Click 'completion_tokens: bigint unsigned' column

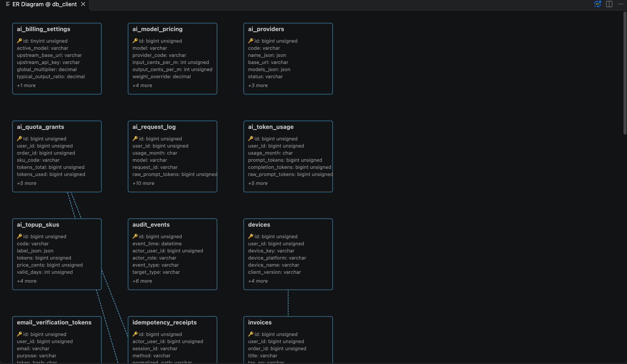pyautogui.click(x=290, y=167)
